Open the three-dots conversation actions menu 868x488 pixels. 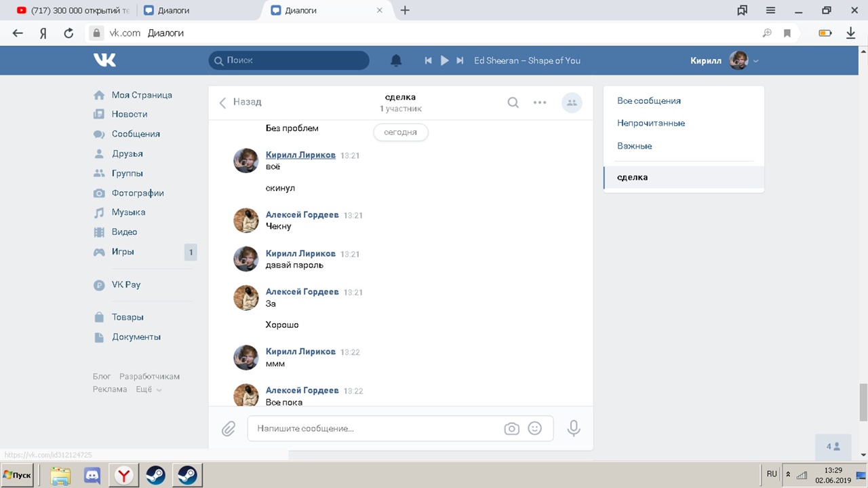pos(540,102)
